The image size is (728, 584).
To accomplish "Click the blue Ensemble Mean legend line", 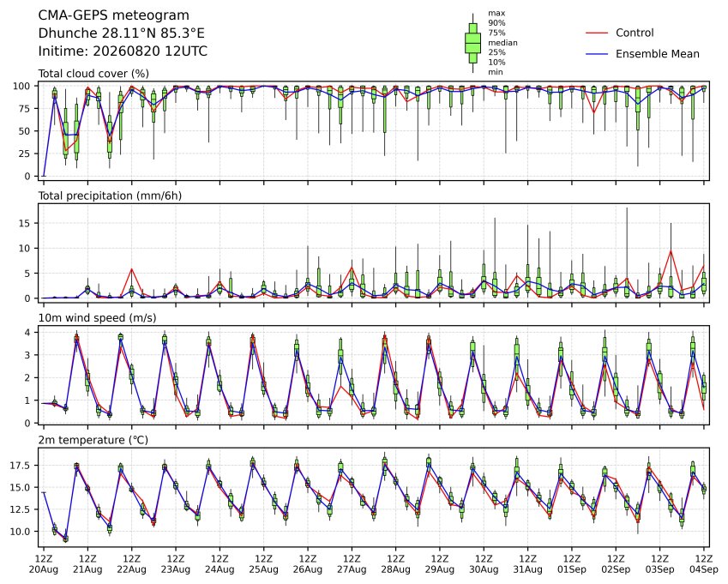I will pyautogui.click(x=597, y=54).
